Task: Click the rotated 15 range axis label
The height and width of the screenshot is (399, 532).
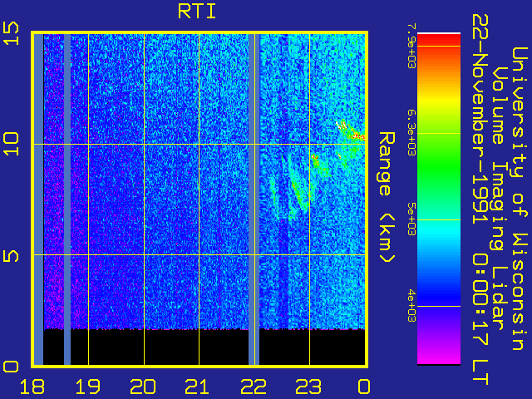Action: 11,33
